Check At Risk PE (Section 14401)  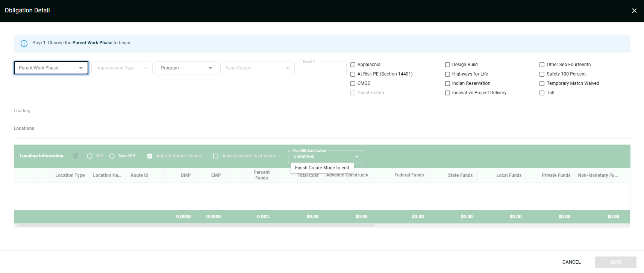pyautogui.click(x=353, y=74)
